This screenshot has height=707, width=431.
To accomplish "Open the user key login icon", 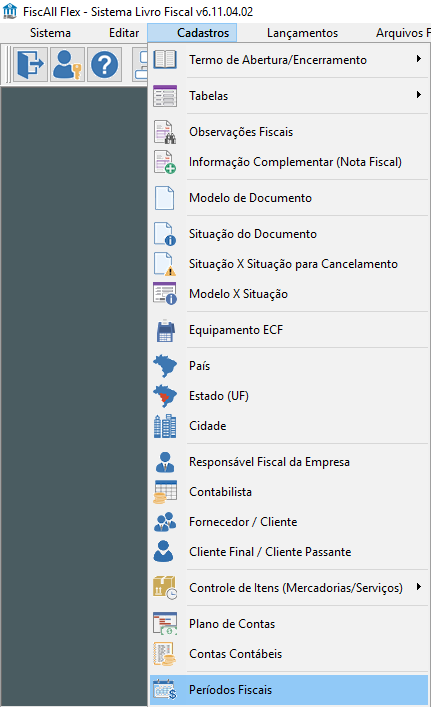I will click(67, 65).
